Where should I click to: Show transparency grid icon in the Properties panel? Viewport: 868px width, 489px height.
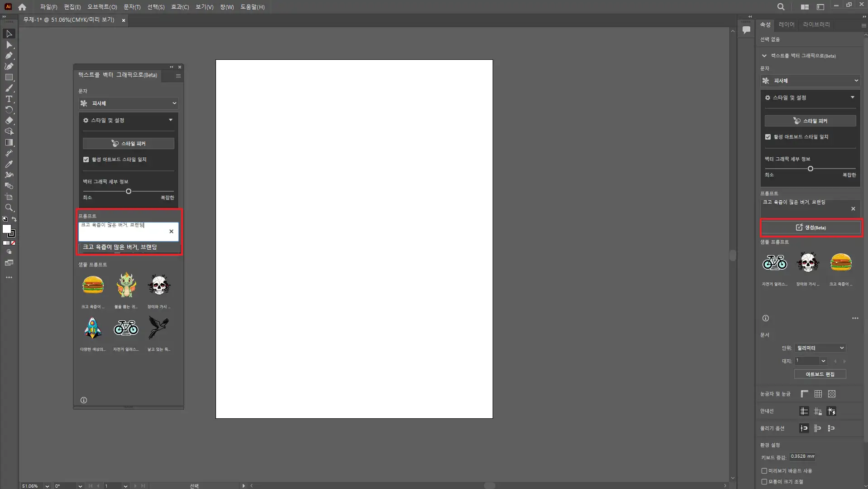point(832,394)
